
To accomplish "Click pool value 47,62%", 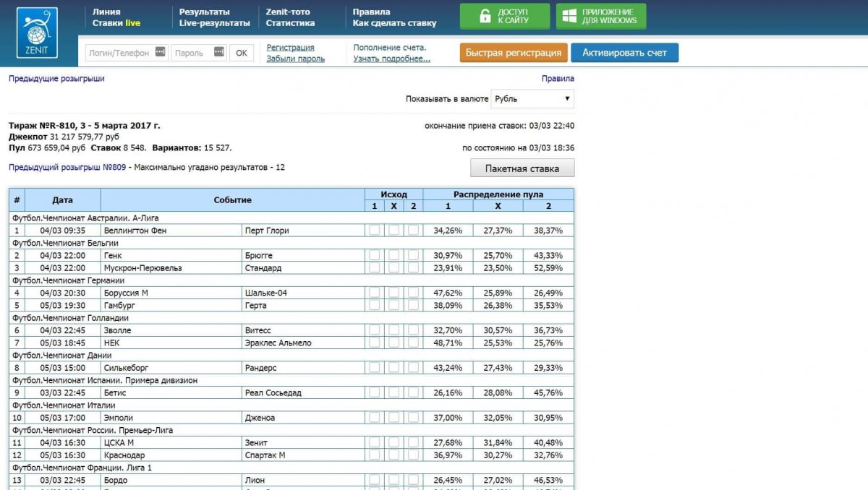I will pos(448,293).
